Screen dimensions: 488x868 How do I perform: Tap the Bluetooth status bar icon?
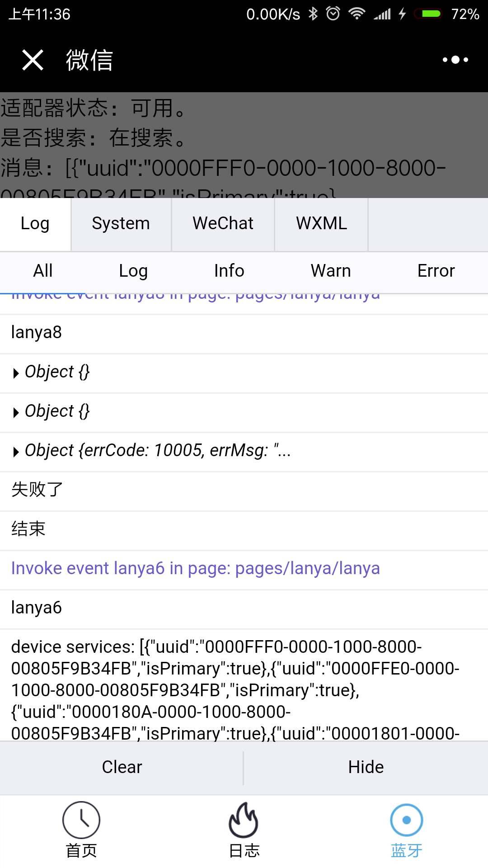(313, 14)
